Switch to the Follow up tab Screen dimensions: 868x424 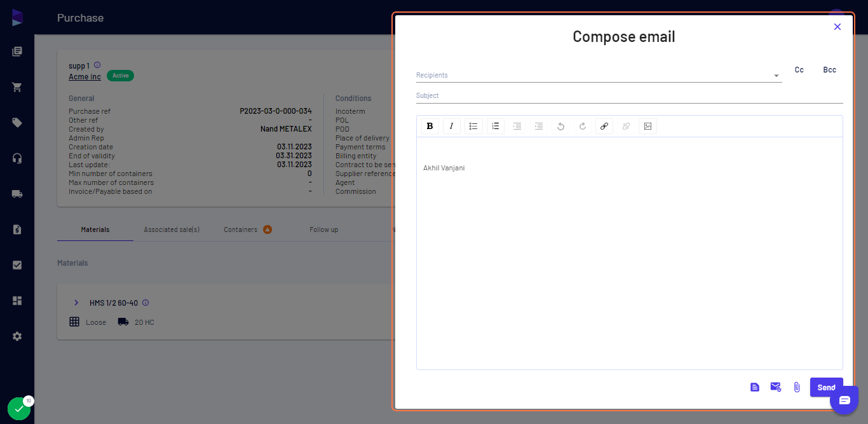tap(324, 229)
